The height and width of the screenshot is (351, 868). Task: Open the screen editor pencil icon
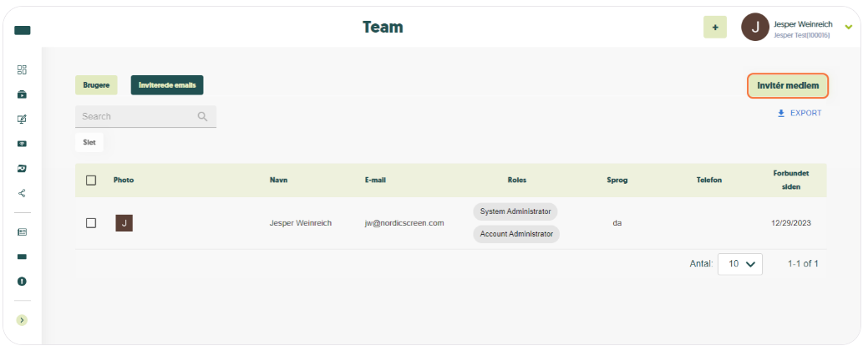point(23,119)
